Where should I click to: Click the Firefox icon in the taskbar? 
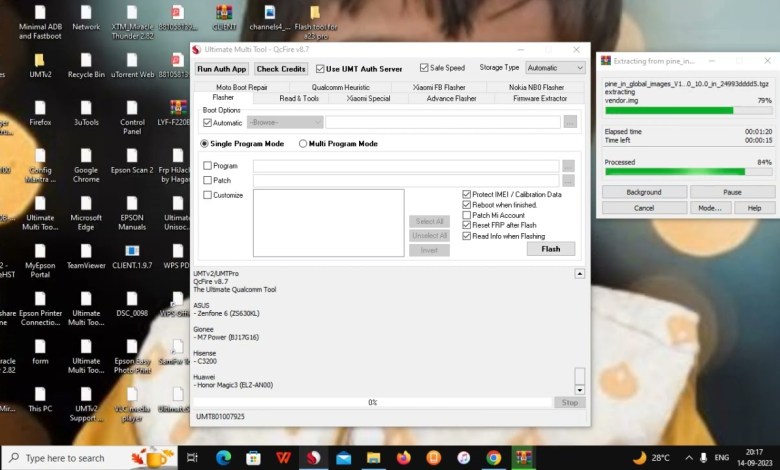pos(403,457)
